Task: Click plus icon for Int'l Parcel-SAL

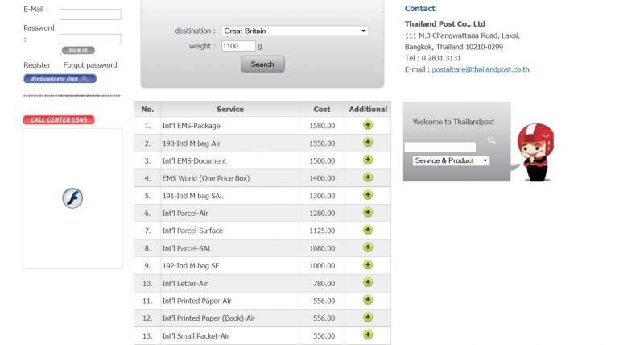Action: pos(368,247)
